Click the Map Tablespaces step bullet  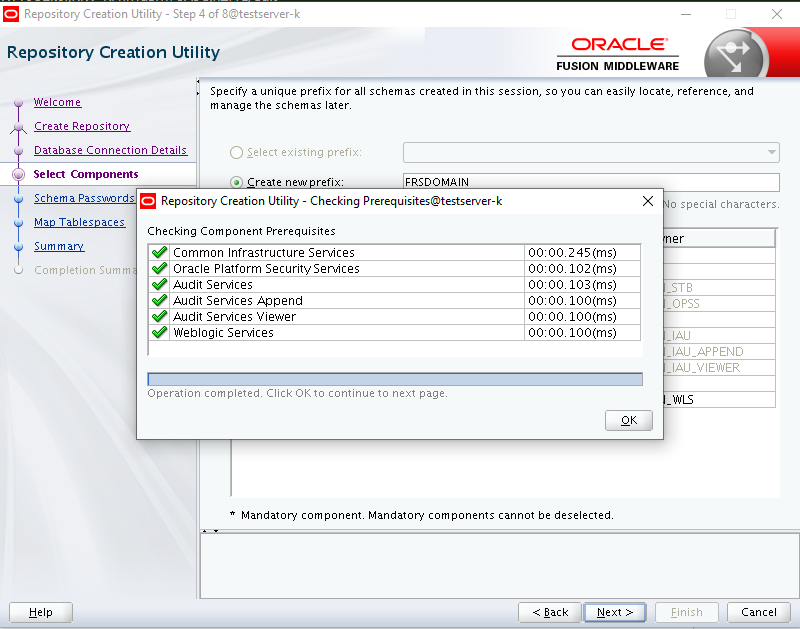pos(19,222)
